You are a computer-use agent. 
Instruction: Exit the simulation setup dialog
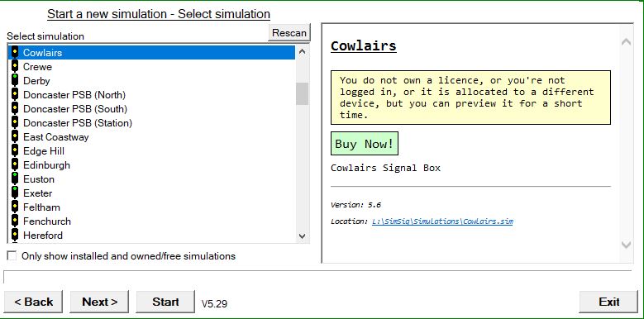point(608,302)
